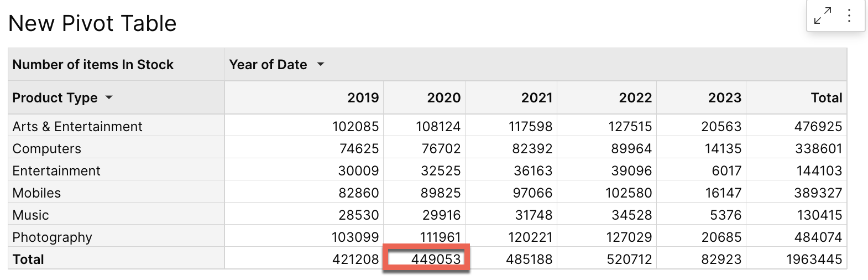
Task: Click the Total row label
Action: pyautogui.click(x=28, y=259)
